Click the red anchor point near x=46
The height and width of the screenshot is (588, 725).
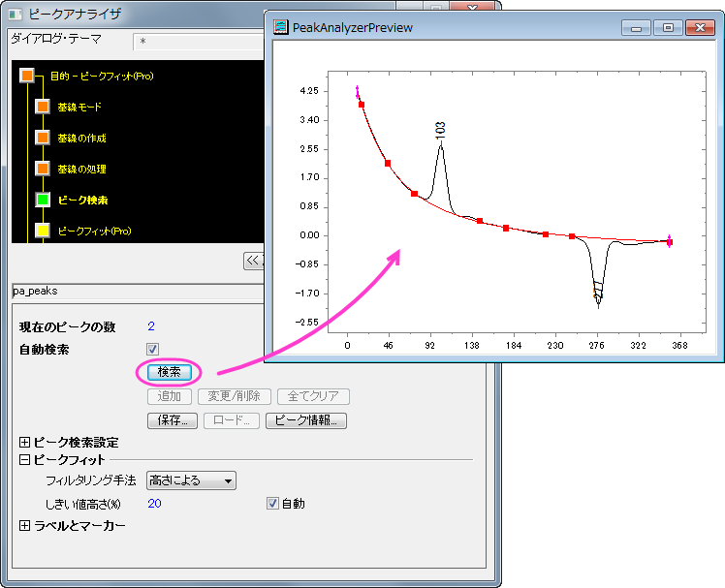pos(388,163)
